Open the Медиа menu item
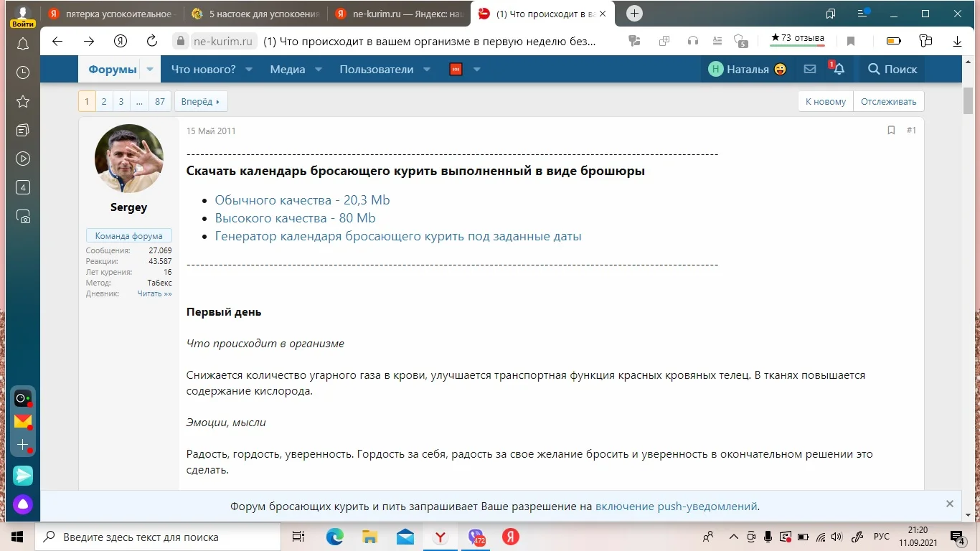This screenshot has height=551, width=980. tap(287, 70)
